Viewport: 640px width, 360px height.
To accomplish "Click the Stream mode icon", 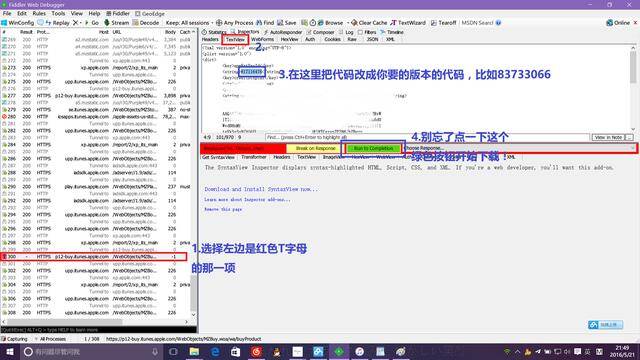I will (x=107, y=23).
